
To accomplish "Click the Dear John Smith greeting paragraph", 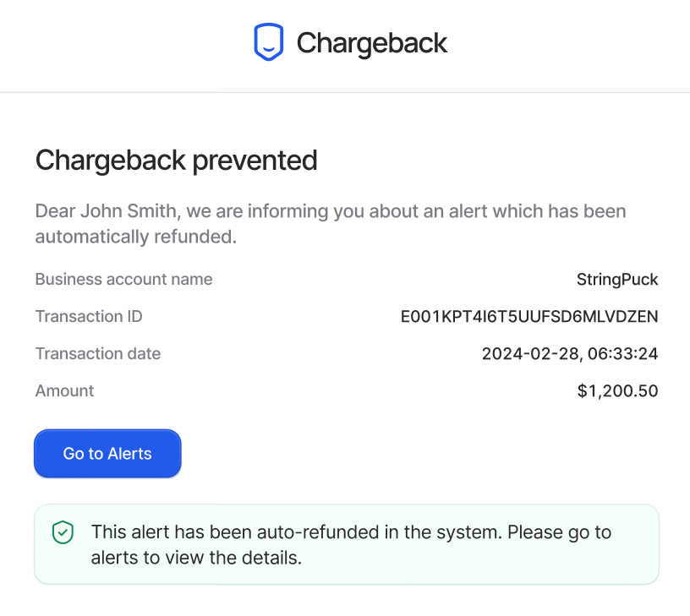I will point(331,224).
